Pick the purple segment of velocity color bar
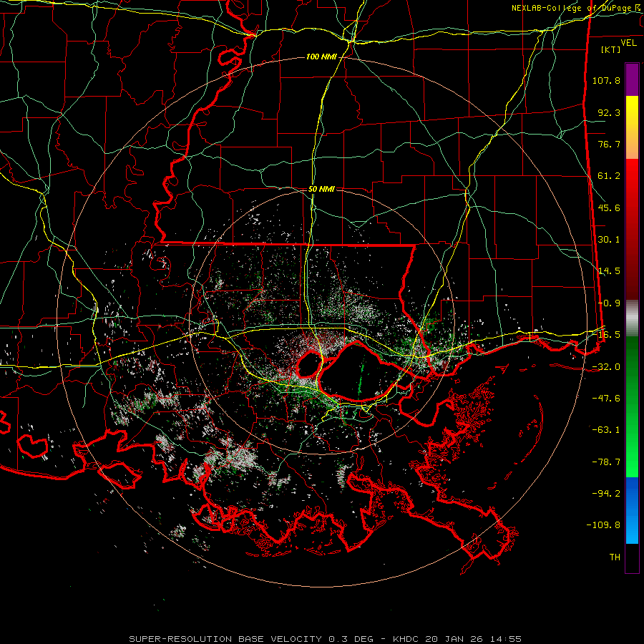Image resolution: width=644 pixels, height=644 pixels. 632,79
